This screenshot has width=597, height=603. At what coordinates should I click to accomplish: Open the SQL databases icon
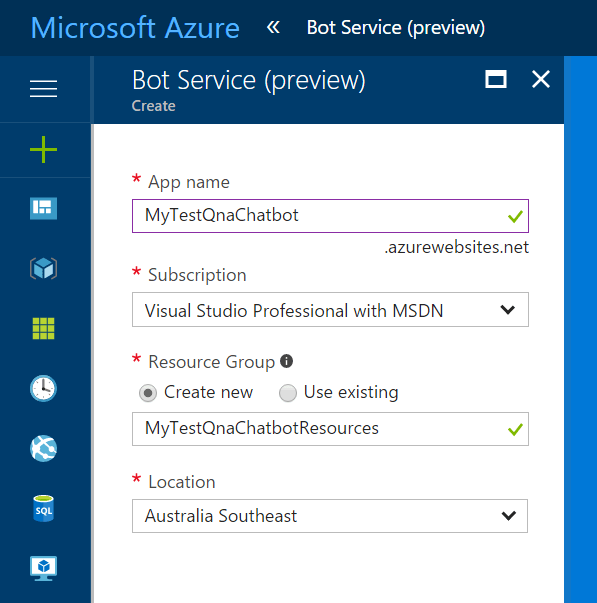click(x=43, y=508)
